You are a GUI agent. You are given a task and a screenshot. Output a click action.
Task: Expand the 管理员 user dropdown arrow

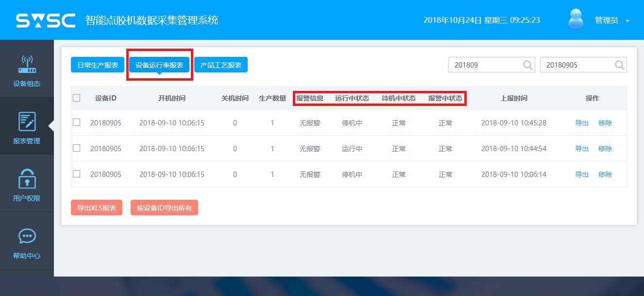pyautogui.click(x=627, y=21)
